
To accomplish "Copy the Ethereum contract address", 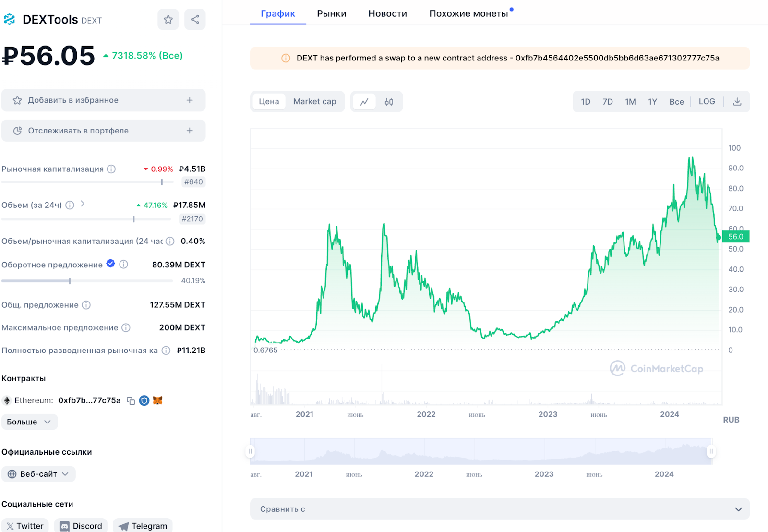I will (131, 400).
